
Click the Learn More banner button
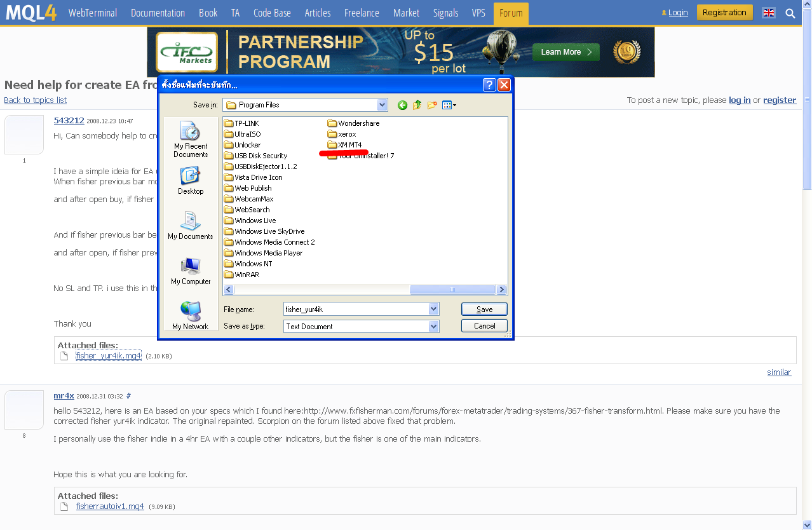[565, 52]
